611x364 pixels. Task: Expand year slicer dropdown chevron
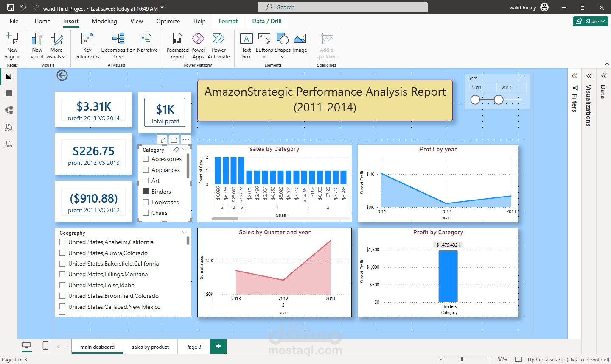(523, 77)
